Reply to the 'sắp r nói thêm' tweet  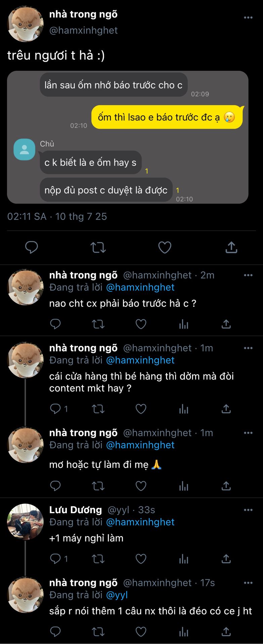[x=55, y=632]
